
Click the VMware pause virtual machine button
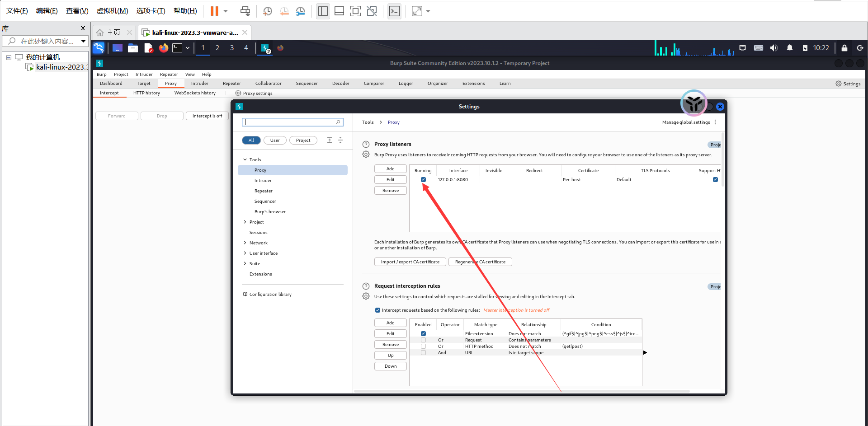[x=214, y=11]
